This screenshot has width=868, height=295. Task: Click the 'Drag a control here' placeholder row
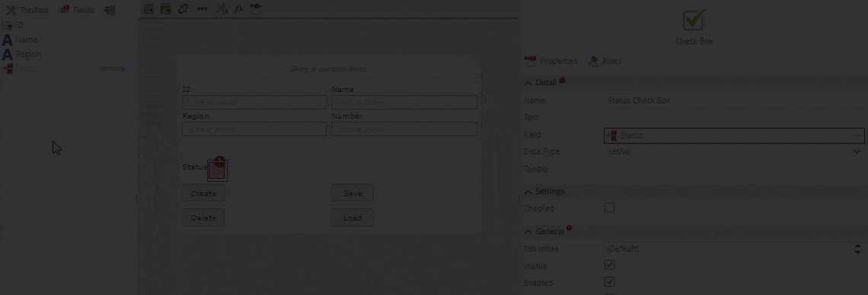pyautogui.click(x=327, y=69)
